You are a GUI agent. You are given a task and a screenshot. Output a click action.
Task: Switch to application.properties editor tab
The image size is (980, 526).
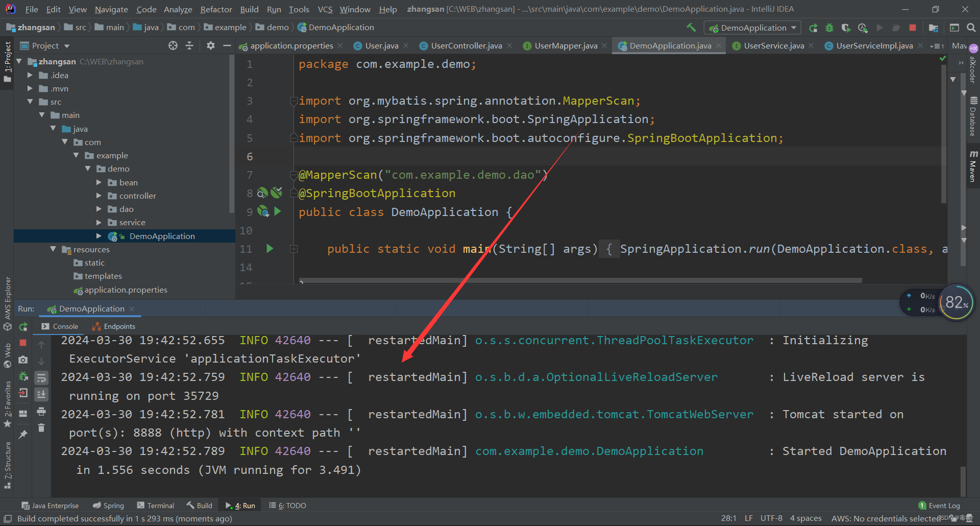click(291, 45)
